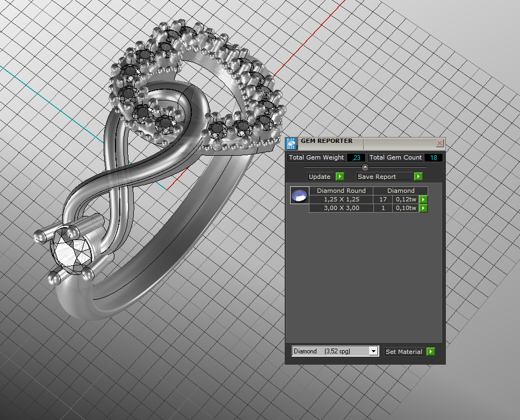Click the green arrow beside Save Report
Image resolution: width=520 pixels, height=420 pixels.
point(418,176)
